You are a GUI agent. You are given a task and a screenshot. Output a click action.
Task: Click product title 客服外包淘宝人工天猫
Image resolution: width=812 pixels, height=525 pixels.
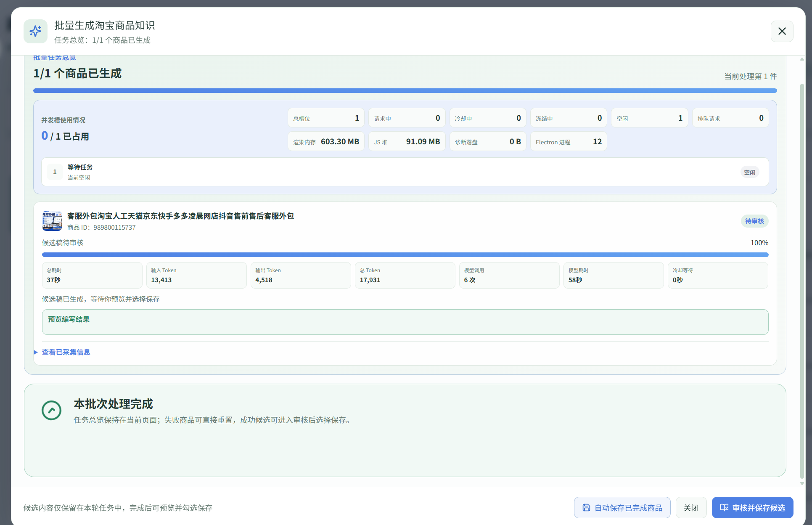[x=180, y=216]
